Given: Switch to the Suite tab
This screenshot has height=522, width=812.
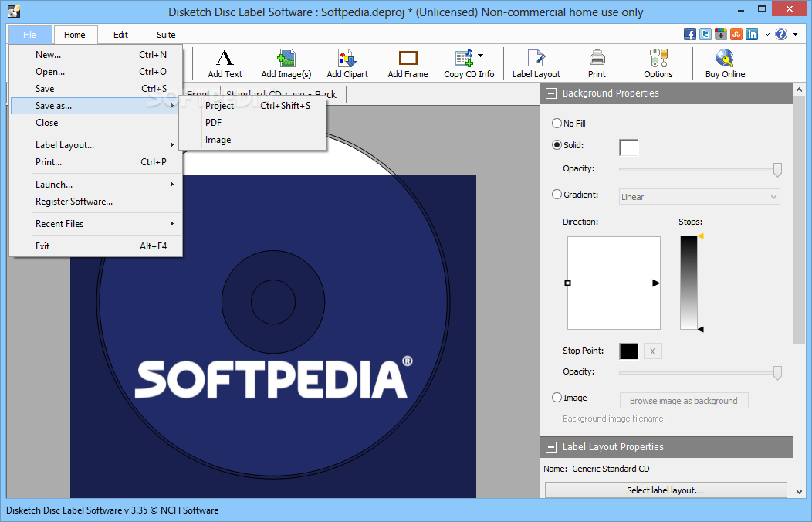Looking at the screenshot, I should coord(166,35).
